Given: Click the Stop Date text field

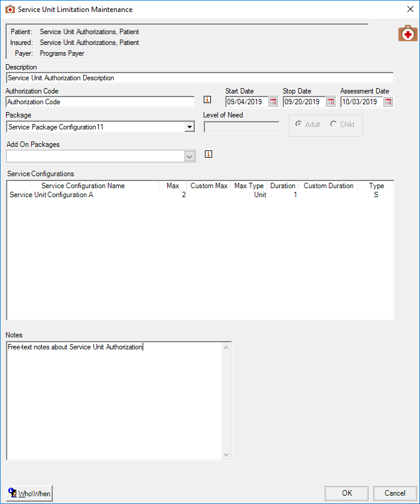Looking at the screenshot, I should coord(304,102).
